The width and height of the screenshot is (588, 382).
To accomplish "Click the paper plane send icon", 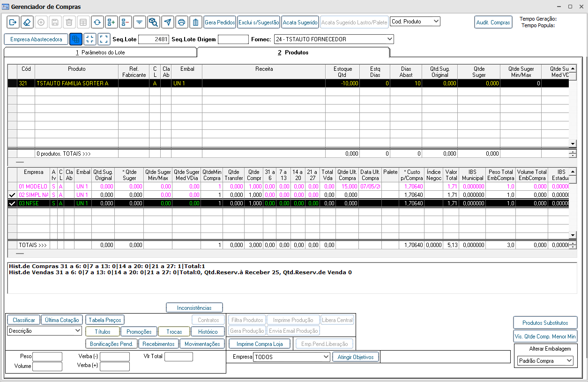I will [x=167, y=22].
